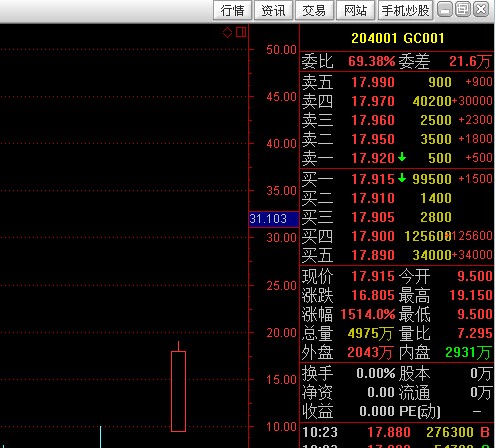Viewport: 495px width, 448px height.
Task: Select the 买一 17.915 bid row
Action: pos(397,179)
